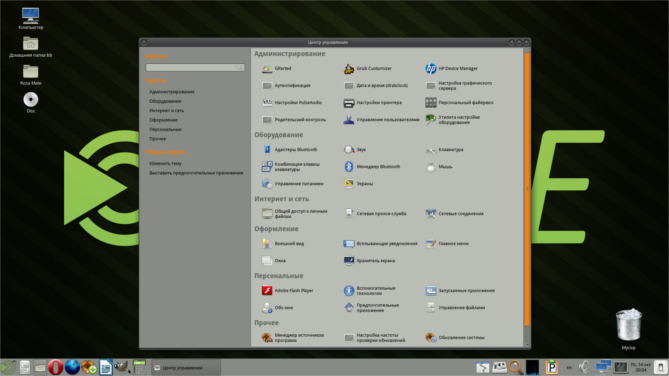Viewport: 669px width, 376px height.
Task: Open magnifier search icon in panel
Action: [515, 367]
